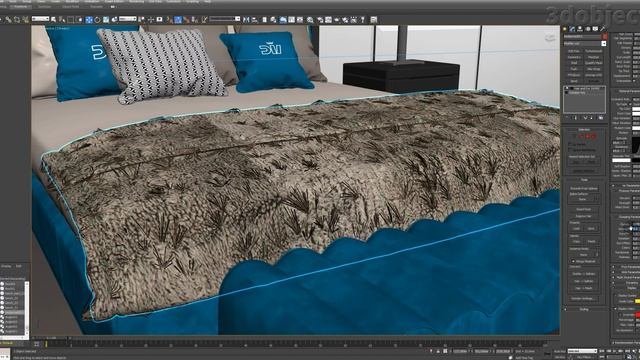Activate the Select and Move tool
The height and width of the screenshot is (360, 640).
tap(89, 19)
